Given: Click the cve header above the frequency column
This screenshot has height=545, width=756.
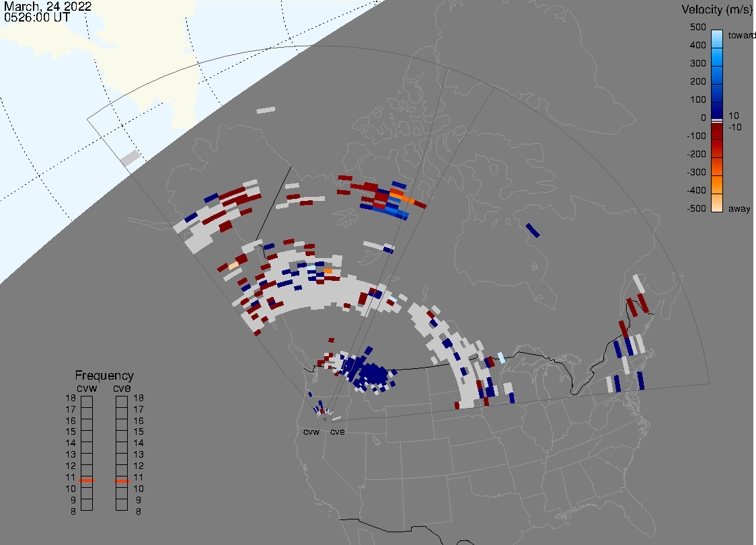Looking at the screenshot, I should pyautogui.click(x=122, y=387).
